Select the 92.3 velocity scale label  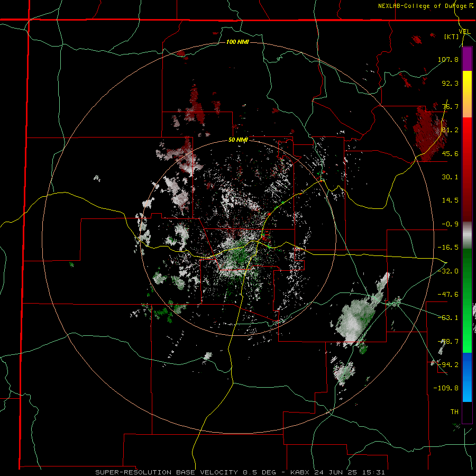click(x=450, y=83)
